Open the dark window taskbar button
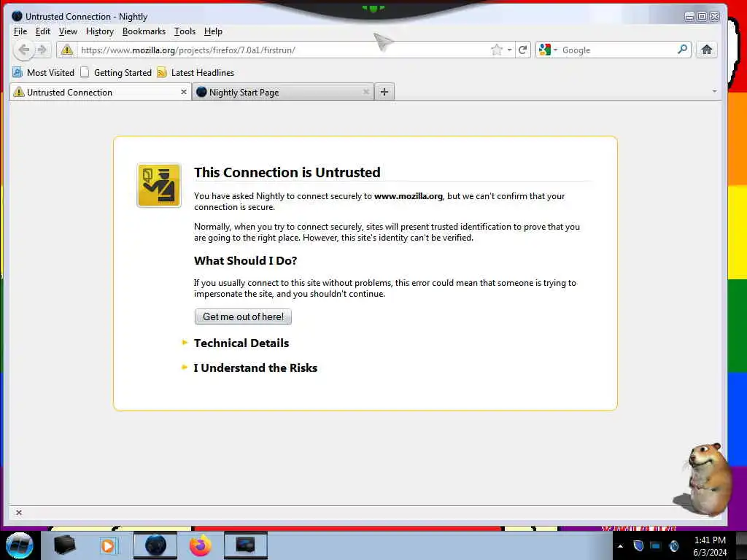Viewport: 747px width, 560px height. click(246, 545)
